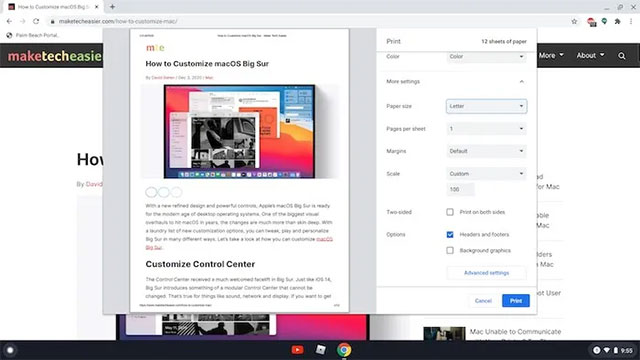Click the Chrome icon in shelf
This screenshot has height=360, width=640.
click(344, 350)
